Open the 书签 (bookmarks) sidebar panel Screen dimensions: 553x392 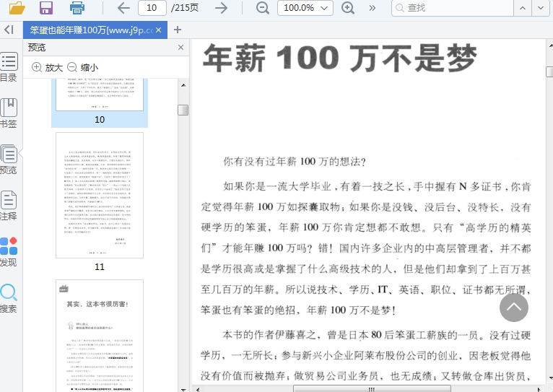click(x=9, y=113)
